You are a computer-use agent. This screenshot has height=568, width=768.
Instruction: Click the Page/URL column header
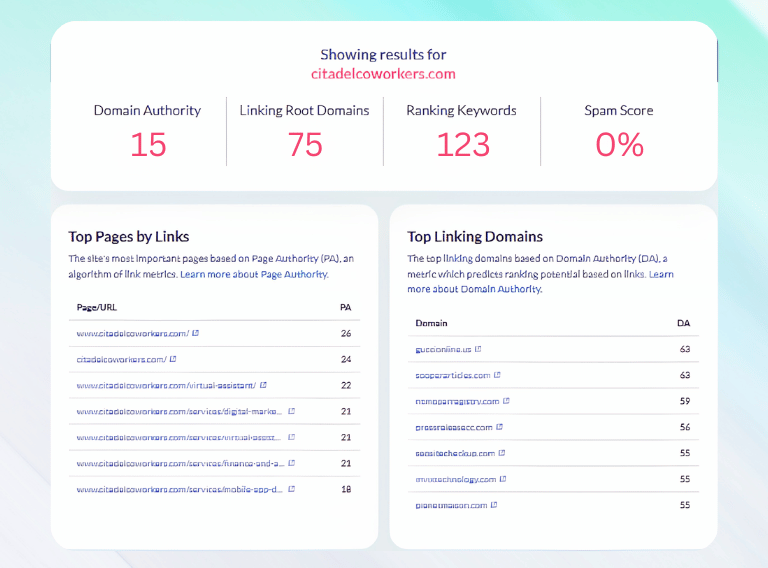tap(96, 307)
